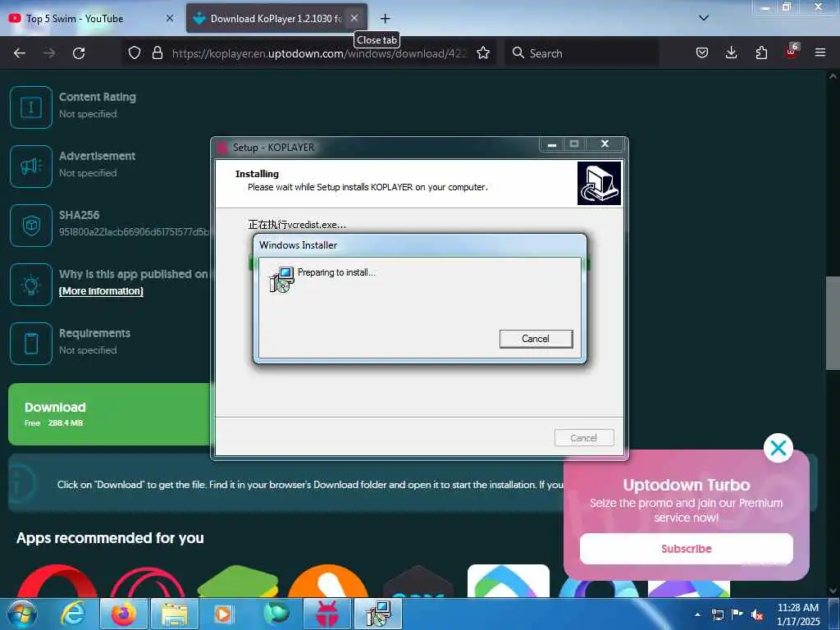Click the green Download button
Screen dimensions: 840x630
click(109, 414)
